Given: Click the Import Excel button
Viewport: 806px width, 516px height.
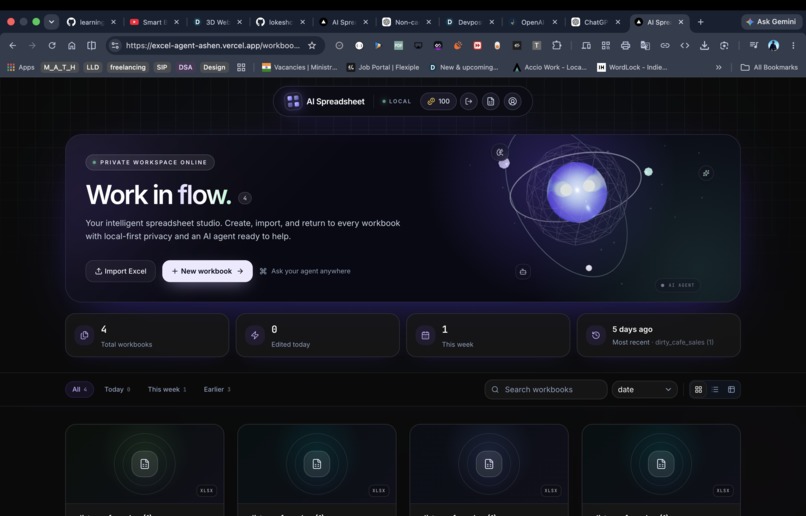Looking at the screenshot, I should tap(120, 271).
